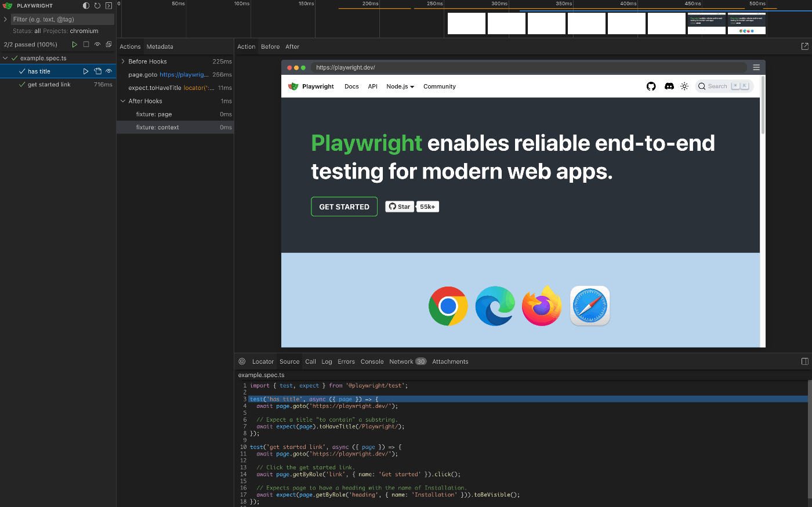Click the GitHub Star button
The width and height of the screenshot is (812, 507).
(400, 207)
